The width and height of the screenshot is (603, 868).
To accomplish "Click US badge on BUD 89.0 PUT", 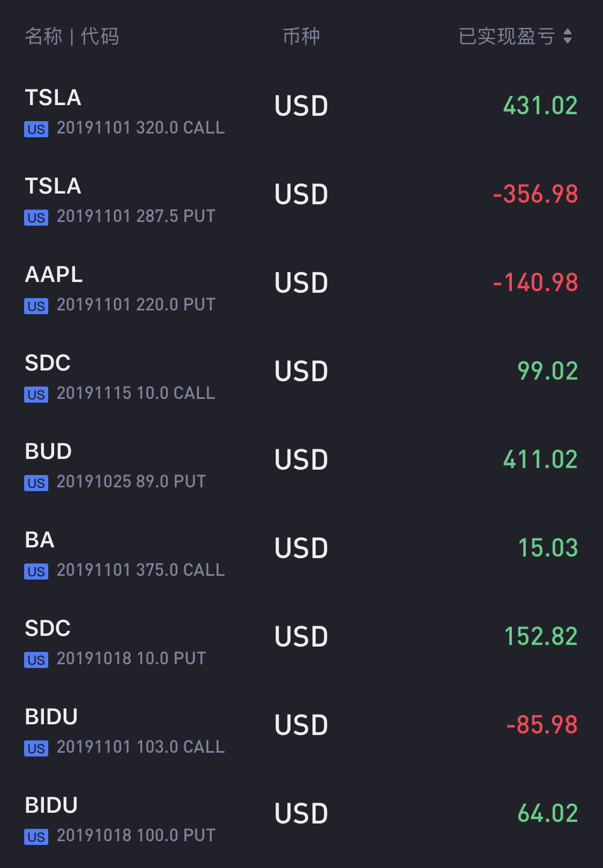I will tap(36, 483).
